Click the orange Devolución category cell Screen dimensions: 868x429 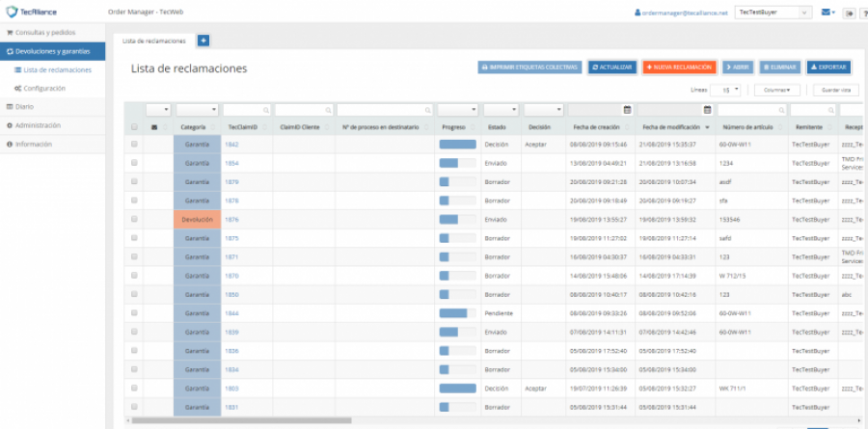(197, 219)
